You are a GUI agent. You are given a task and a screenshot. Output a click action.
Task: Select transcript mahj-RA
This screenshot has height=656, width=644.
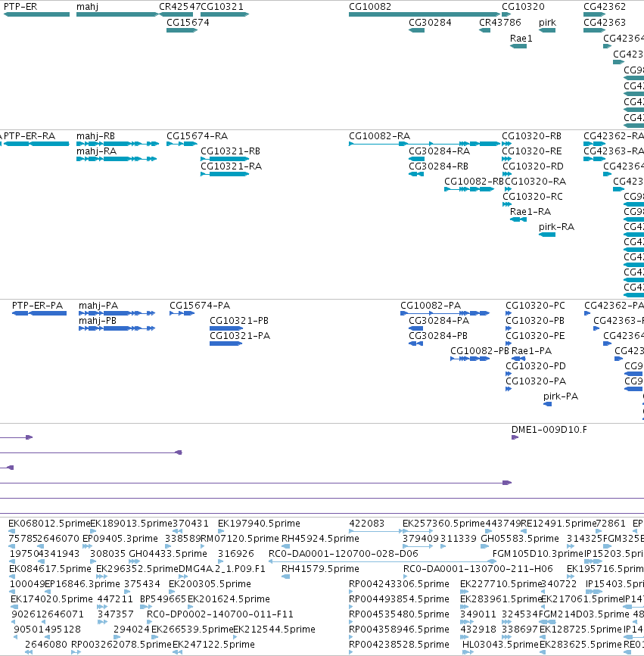click(x=96, y=151)
